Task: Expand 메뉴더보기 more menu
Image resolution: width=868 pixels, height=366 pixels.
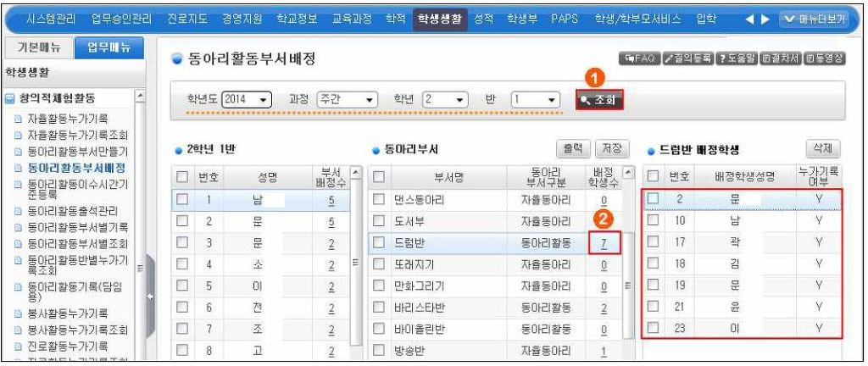Action: [814, 19]
